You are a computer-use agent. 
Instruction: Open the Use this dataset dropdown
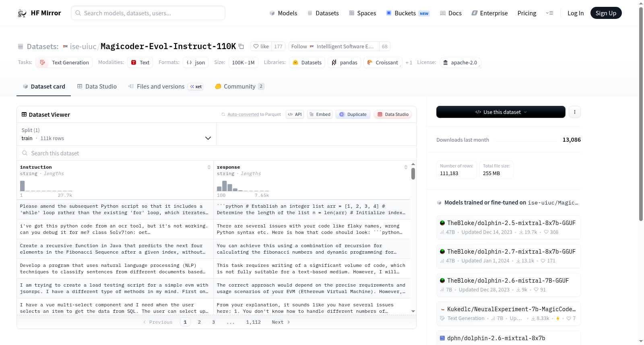coord(501,112)
